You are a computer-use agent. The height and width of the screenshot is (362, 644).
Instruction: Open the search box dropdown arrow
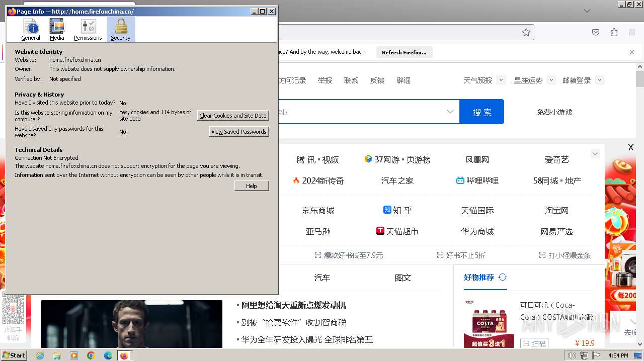point(450,112)
